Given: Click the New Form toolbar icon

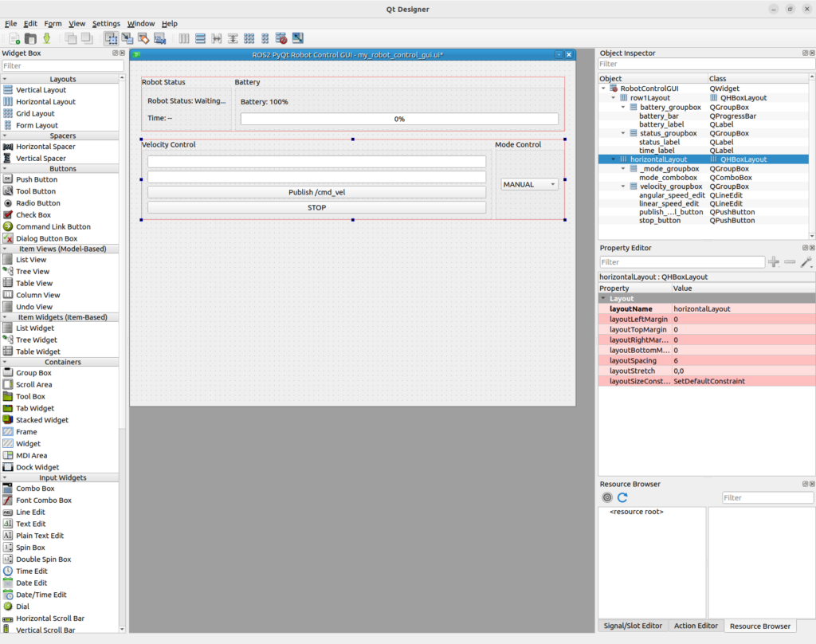Looking at the screenshot, I should [14, 38].
